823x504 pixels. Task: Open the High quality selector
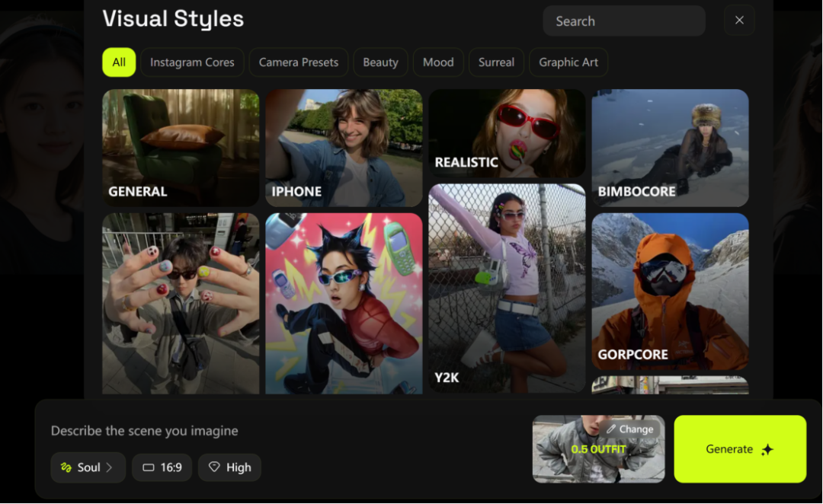point(229,467)
